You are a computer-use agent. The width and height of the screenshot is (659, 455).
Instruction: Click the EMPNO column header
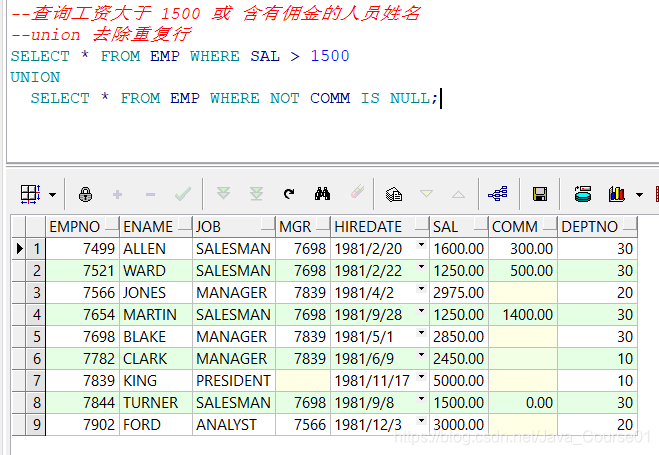(x=82, y=227)
